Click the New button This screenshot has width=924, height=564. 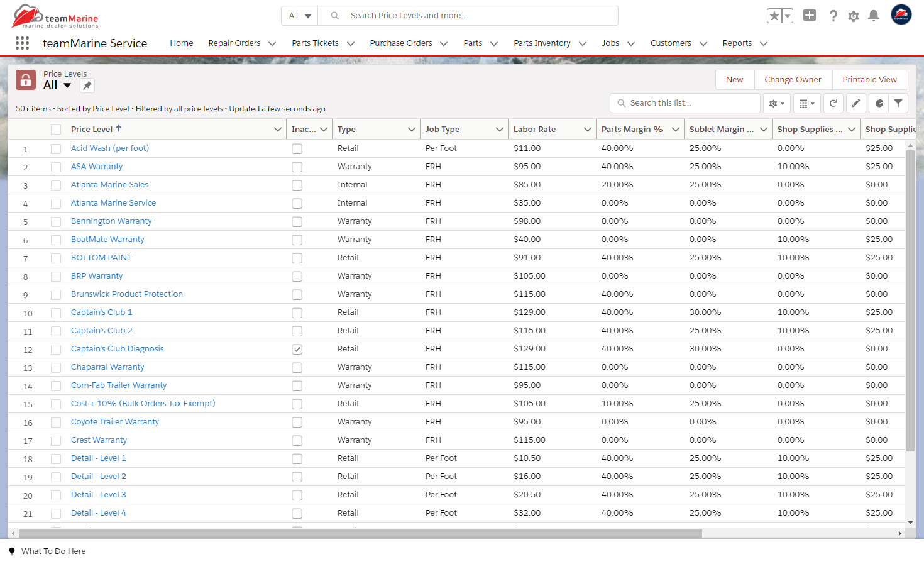(x=734, y=80)
